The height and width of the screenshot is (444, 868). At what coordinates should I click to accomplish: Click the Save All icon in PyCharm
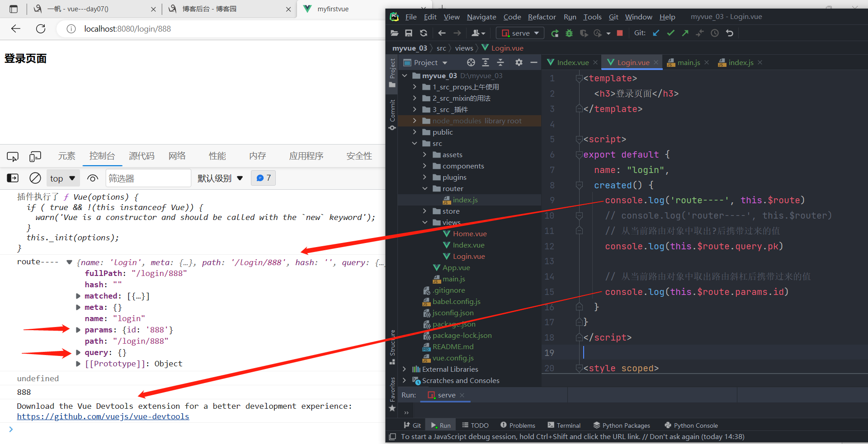pos(409,33)
